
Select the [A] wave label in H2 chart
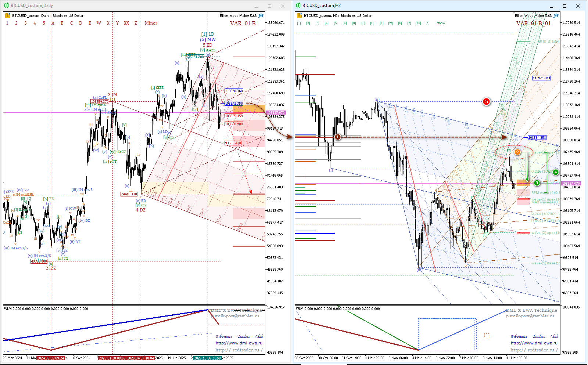tap(344, 23)
